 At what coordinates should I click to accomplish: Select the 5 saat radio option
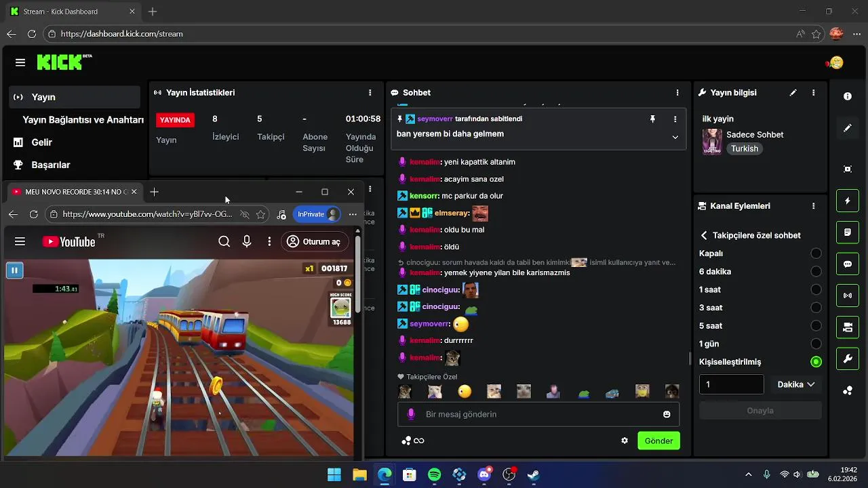[816, 326]
